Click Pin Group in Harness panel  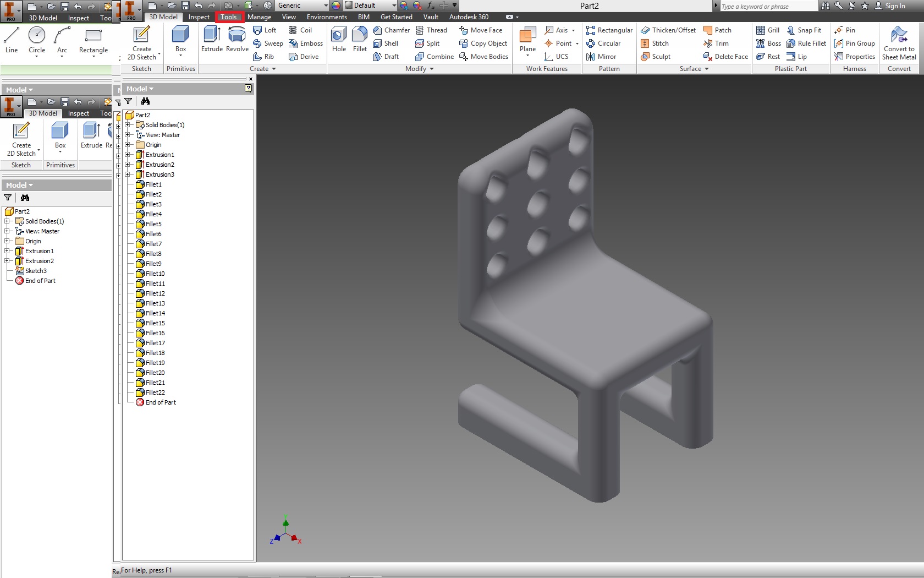[854, 43]
